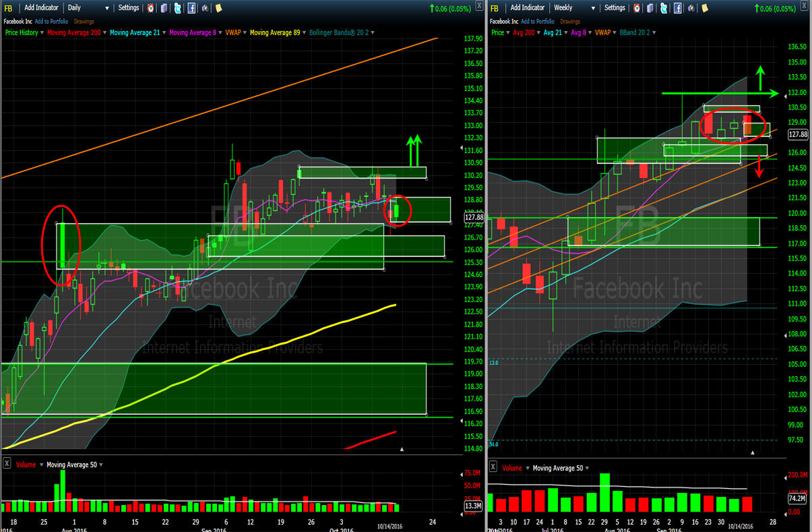Screen dimensions: 812x532
Task: Click the Twitter share icon on the Daily chart
Action: pyautogui.click(x=177, y=8)
